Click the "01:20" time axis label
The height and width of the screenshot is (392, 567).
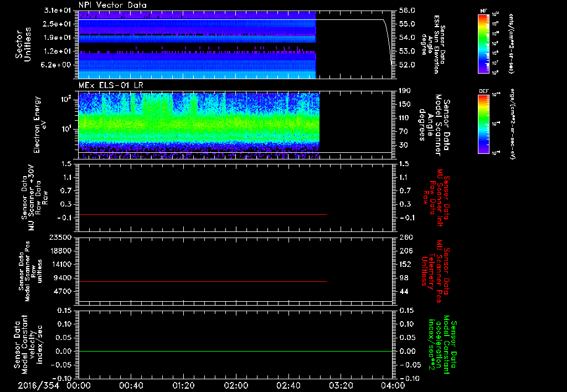pyautogui.click(x=183, y=385)
